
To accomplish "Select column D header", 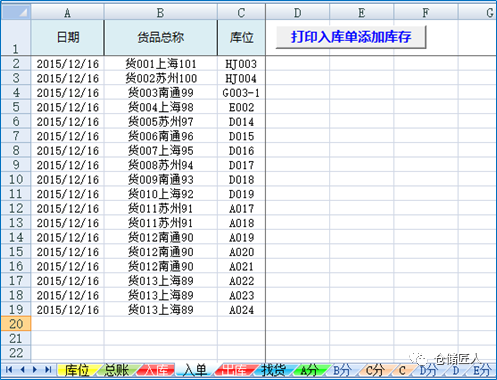I will 297,13.
